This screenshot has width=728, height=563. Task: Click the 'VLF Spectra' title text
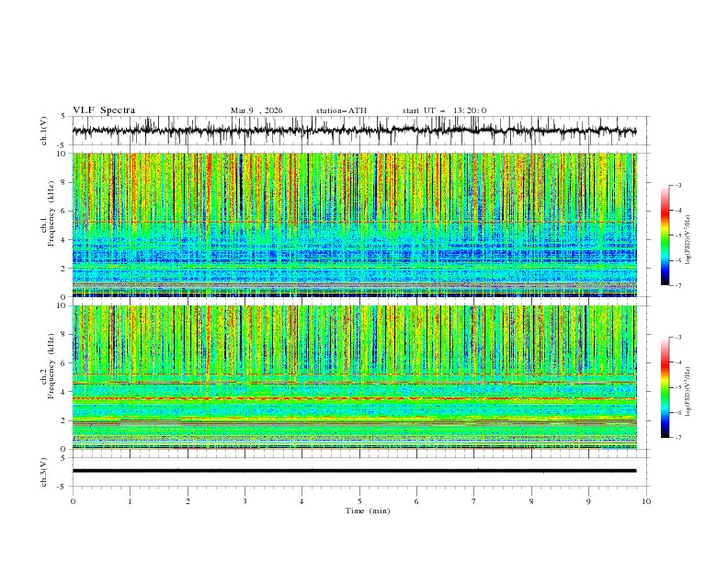(x=104, y=110)
